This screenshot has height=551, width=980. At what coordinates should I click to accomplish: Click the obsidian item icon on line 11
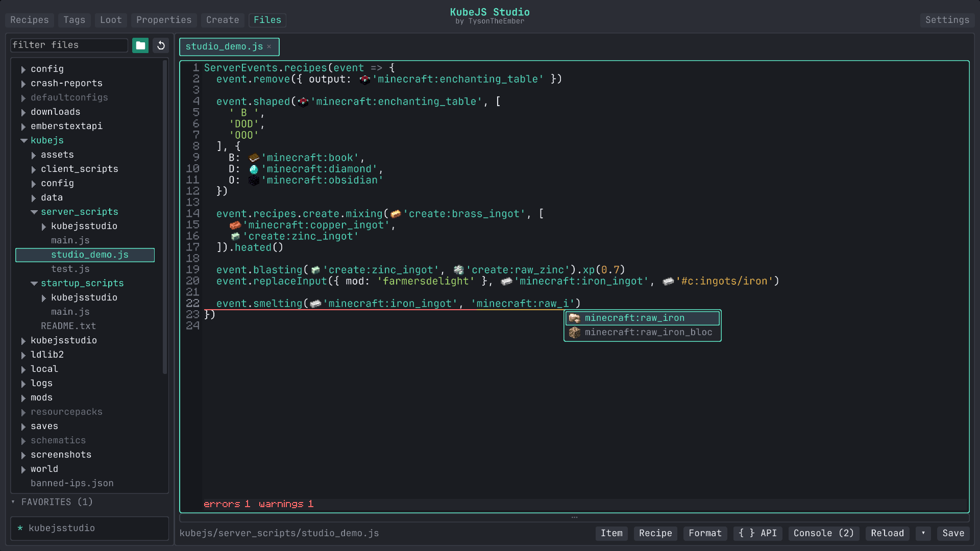pyautogui.click(x=254, y=181)
